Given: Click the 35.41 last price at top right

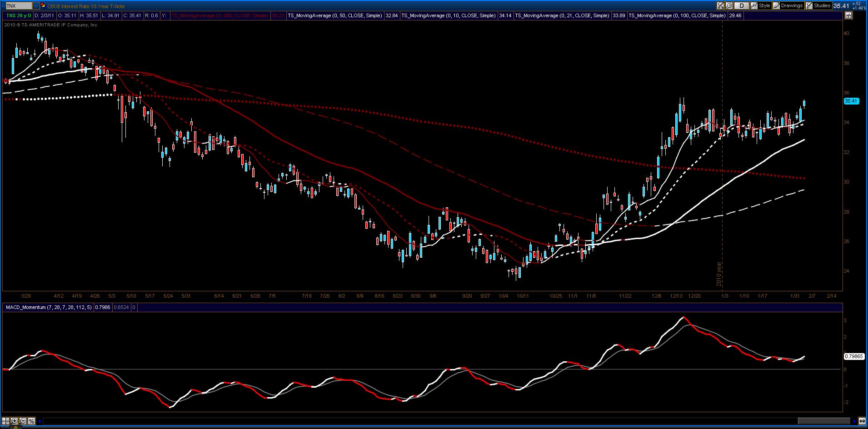Looking at the screenshot, I should [841, 6].
